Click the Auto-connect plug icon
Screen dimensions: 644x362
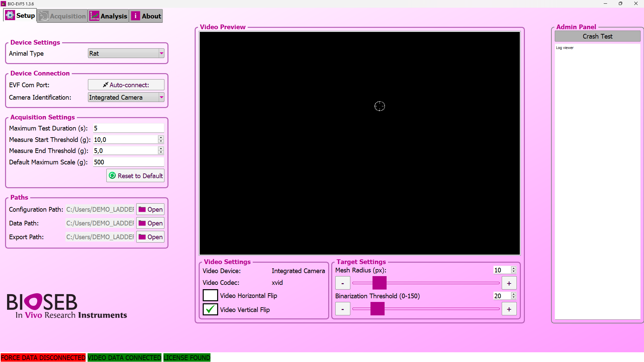105,85
